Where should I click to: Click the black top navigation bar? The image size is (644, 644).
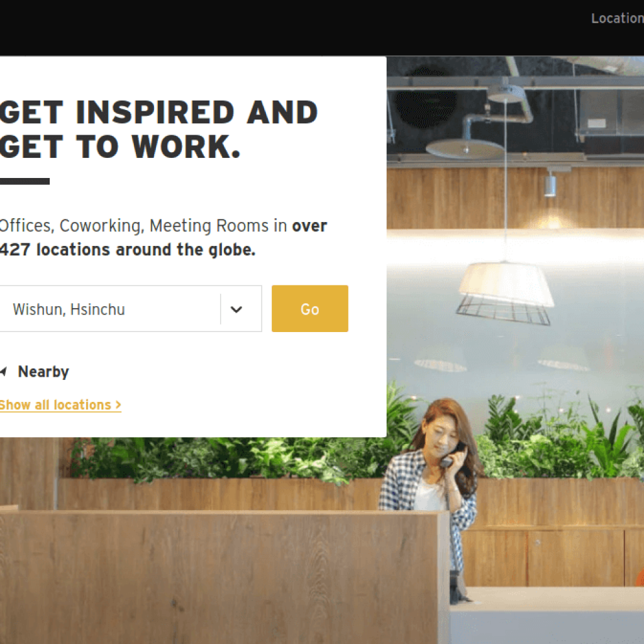(x=322, y=28)
